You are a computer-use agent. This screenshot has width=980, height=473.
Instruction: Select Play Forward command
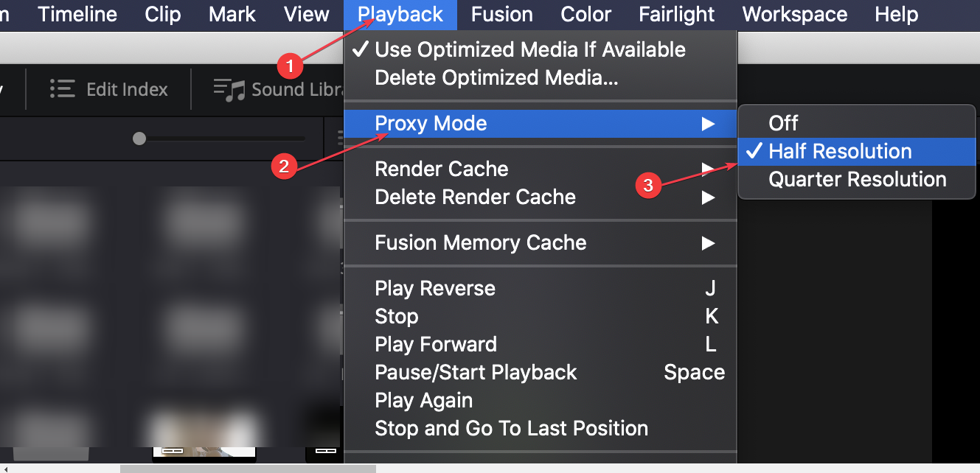click(436, 344)
